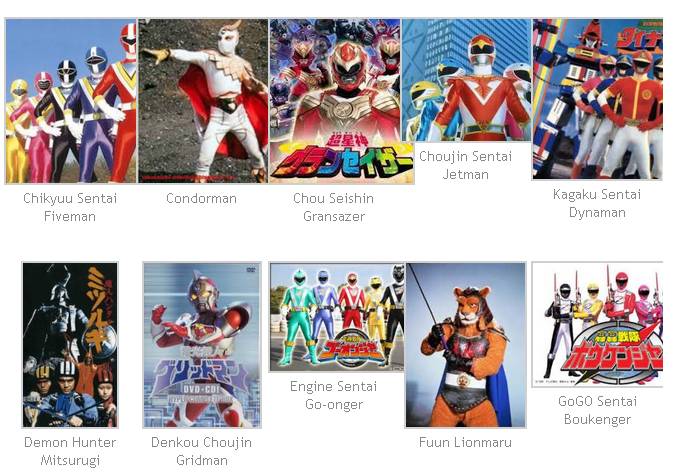The height and width of the screenshot is (472, 678).
Task: Click the Condorman title link
Action: click(x=201, y=198)
